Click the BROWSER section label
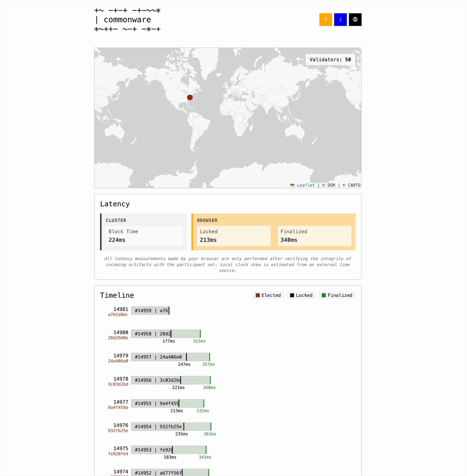 [207, 220]
